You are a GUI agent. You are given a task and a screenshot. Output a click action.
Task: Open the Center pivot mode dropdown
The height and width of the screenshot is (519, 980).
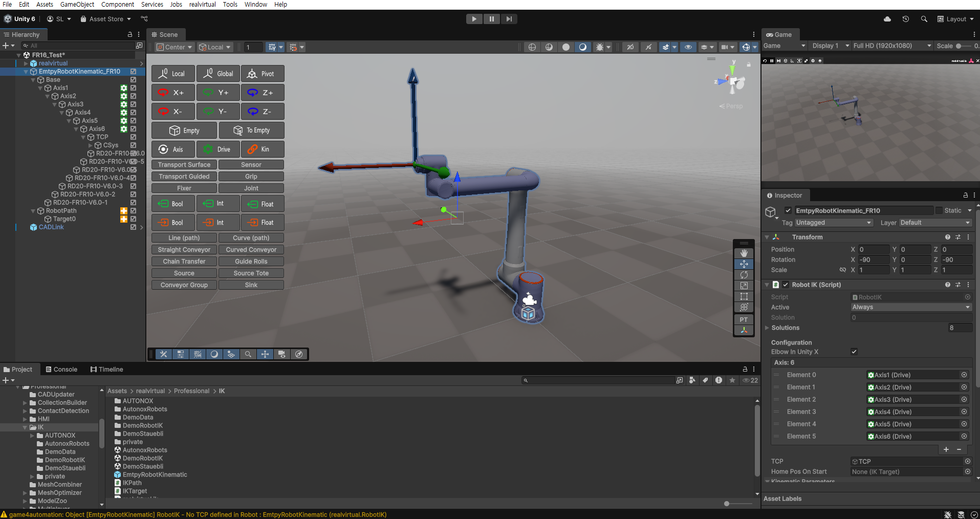[175, 47]
